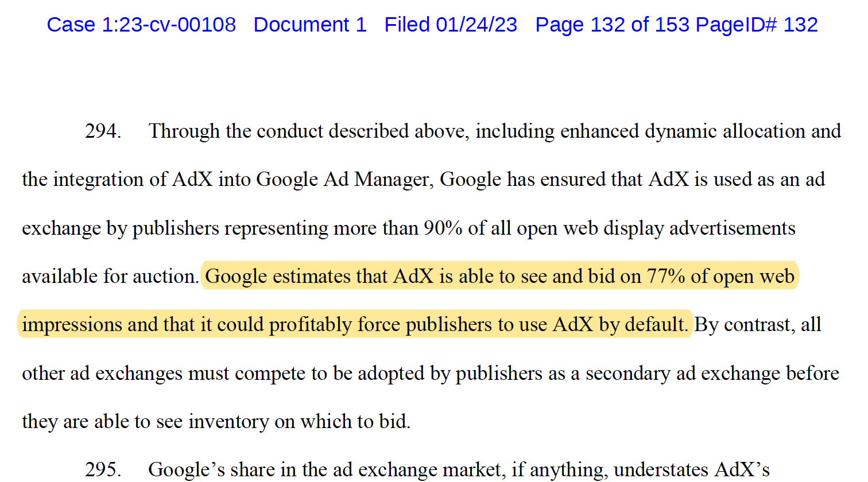Click the words "inventory on which to bid."
The image size is (868, 482).
tap(300, 422)
